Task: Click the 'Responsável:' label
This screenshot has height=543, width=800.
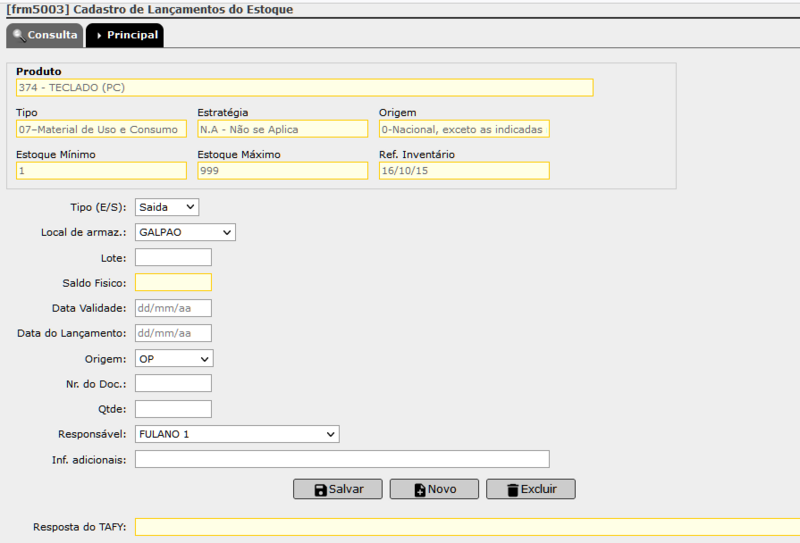Action: pos(92,434)
